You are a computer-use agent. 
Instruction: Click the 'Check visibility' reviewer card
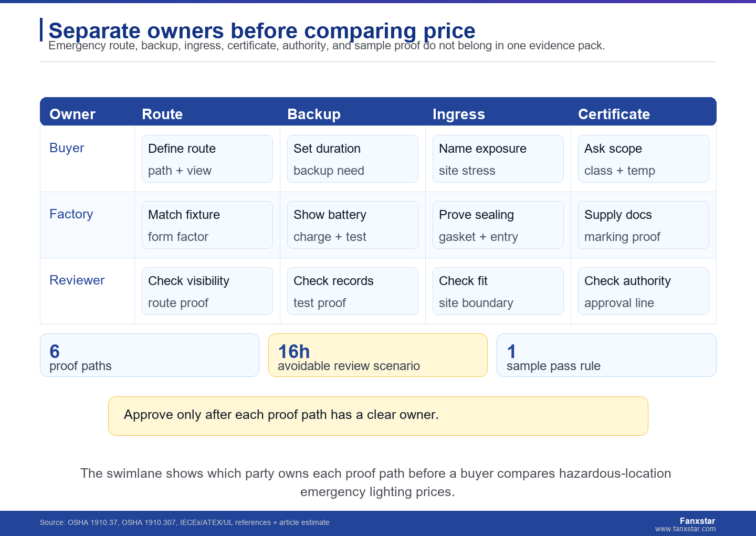207,291
